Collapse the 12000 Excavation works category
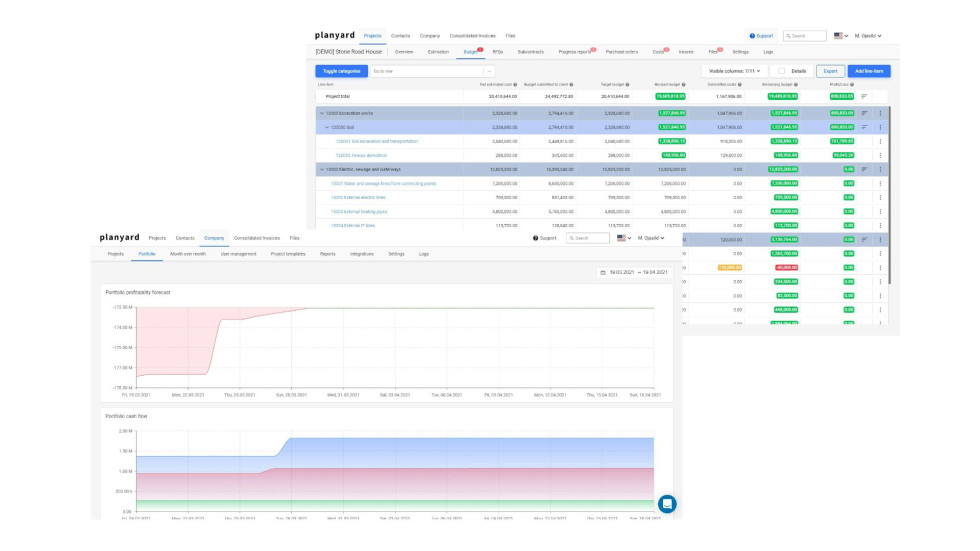The height and width of the screenshot is (551, 980). pyautogui.click(x=322, y=113)
